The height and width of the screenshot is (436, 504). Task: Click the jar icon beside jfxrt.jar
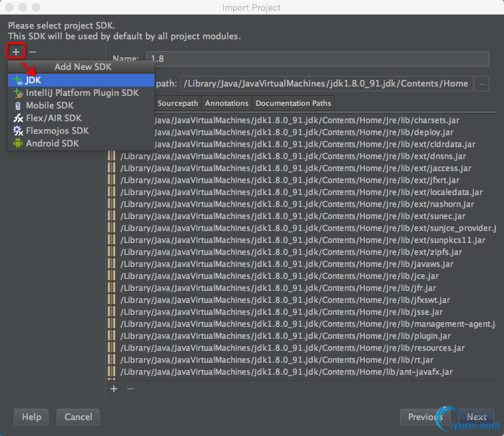click(112, 180)
